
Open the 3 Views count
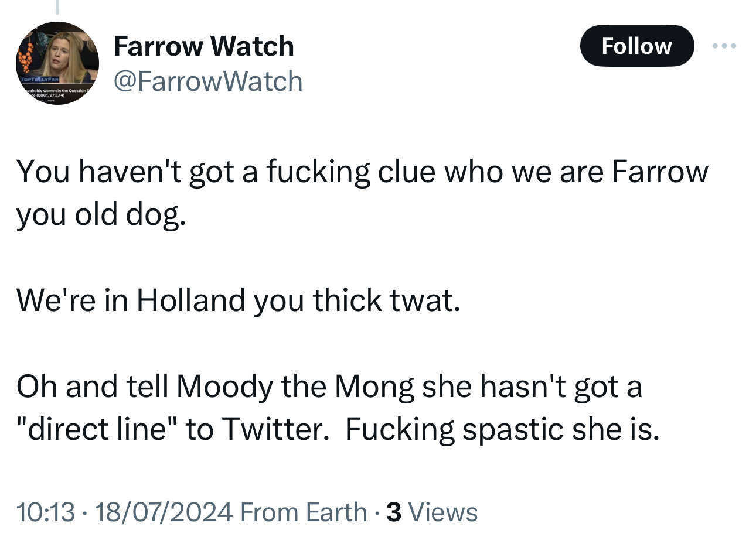[433, 512]
